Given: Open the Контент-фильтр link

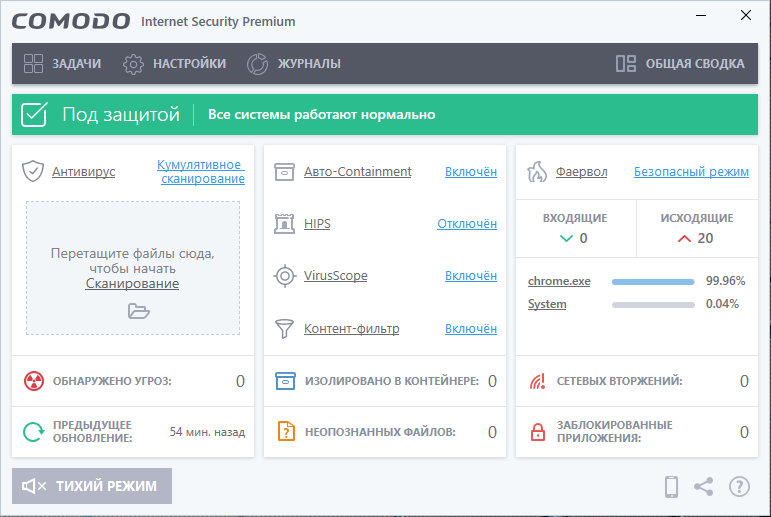Looking at the screenshot, I should tap(352, 329).
